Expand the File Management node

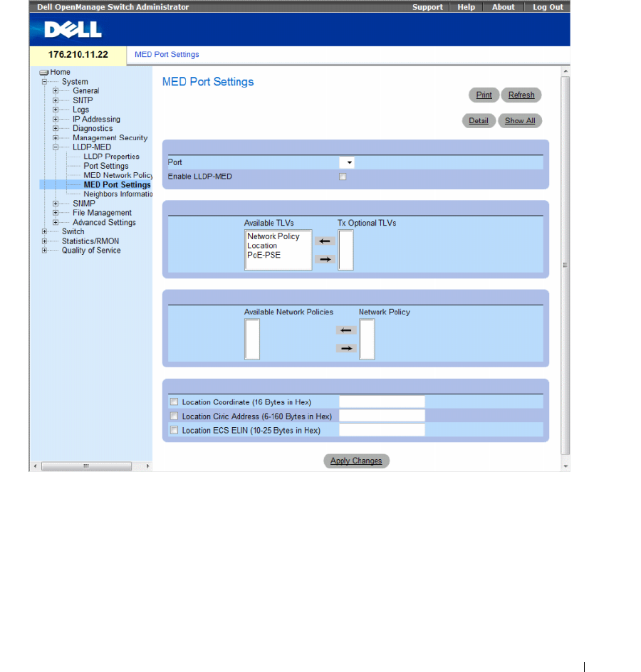tap(56, 213)
